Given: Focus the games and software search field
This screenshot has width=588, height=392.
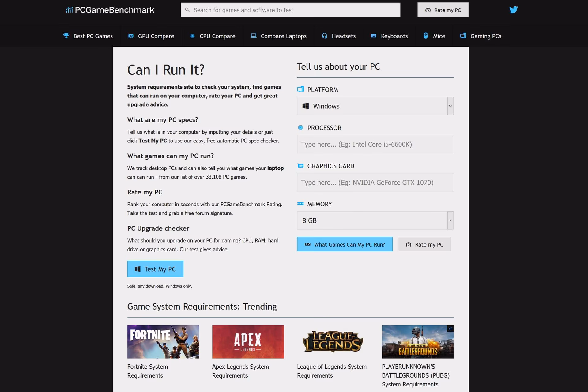Looking at the screenshot, I should point(290,10).
